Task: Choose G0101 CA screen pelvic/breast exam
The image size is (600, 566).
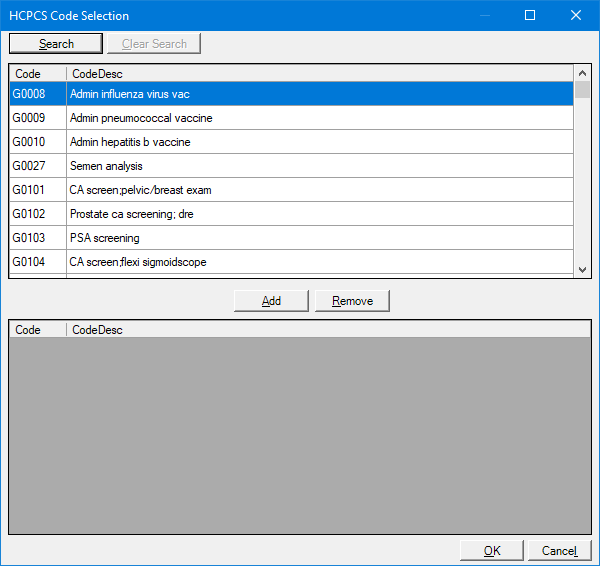Action: (291, 190)
